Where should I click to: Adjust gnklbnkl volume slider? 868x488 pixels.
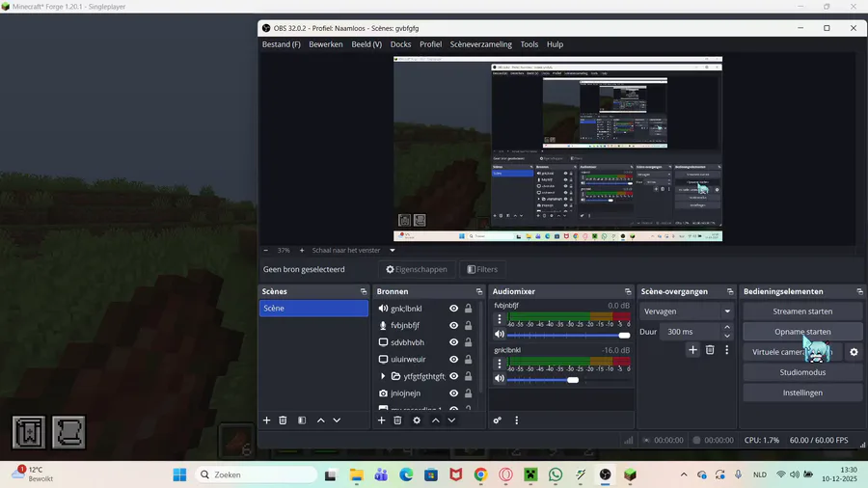568,380
